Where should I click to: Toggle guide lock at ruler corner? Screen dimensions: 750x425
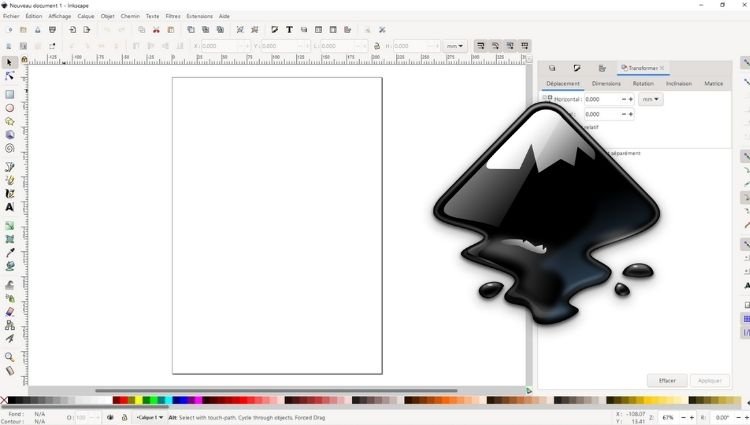(x=24, y=60)
